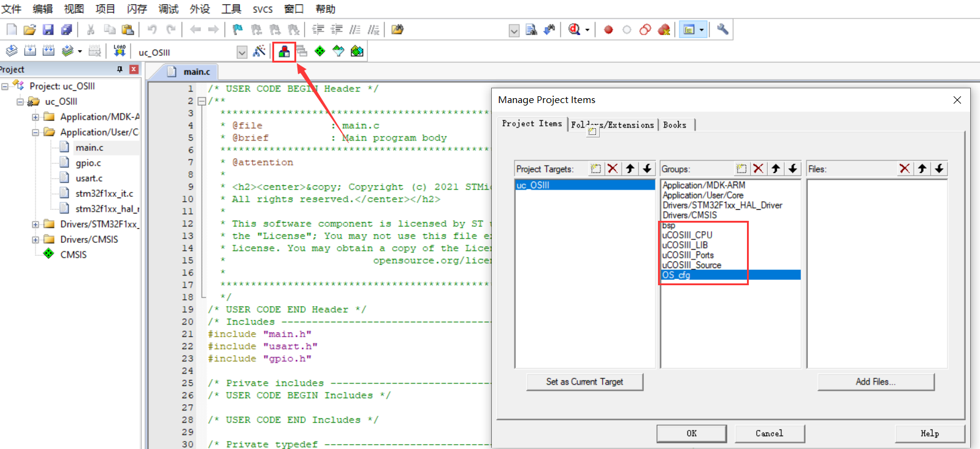Toggle the enable/disable breakpoint icon

pyautogui.click(x=627, y=29)
